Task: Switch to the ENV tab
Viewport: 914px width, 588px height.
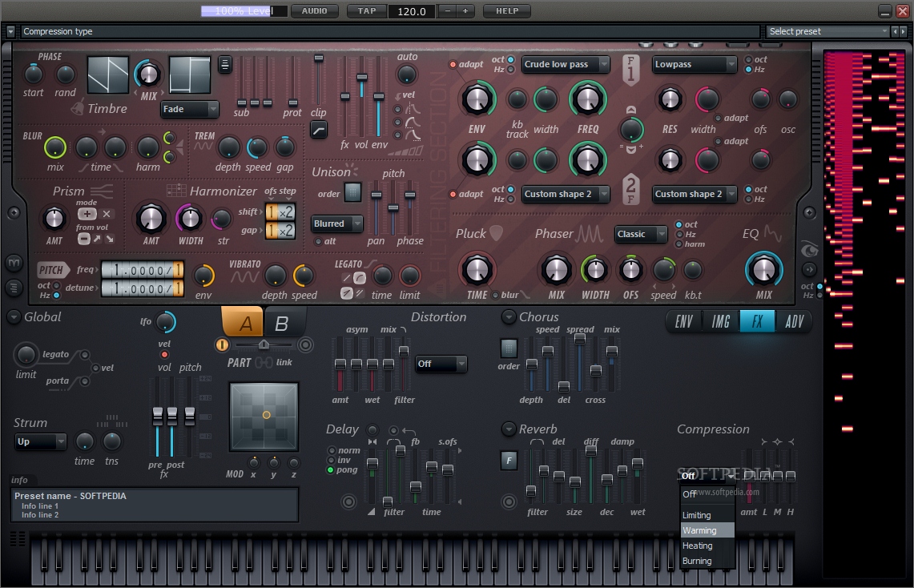Action: [684, 321]
